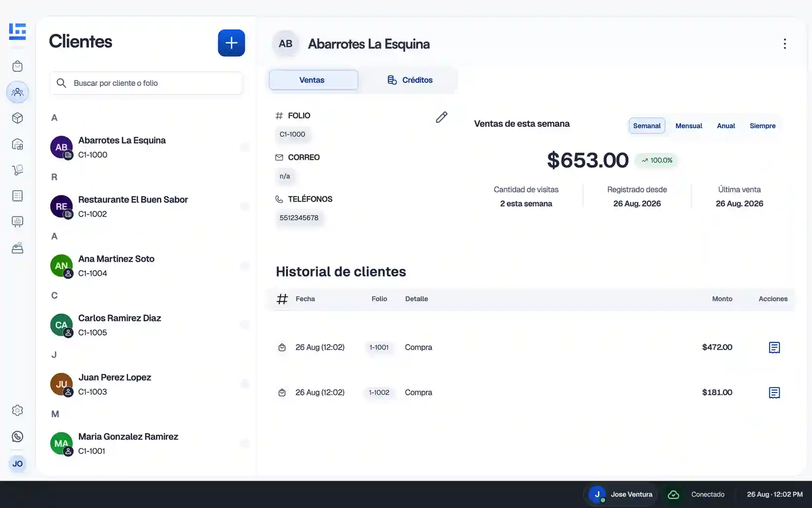Add a new client with plus button
Screen dimensions: 812x508
tap(231, 43)
